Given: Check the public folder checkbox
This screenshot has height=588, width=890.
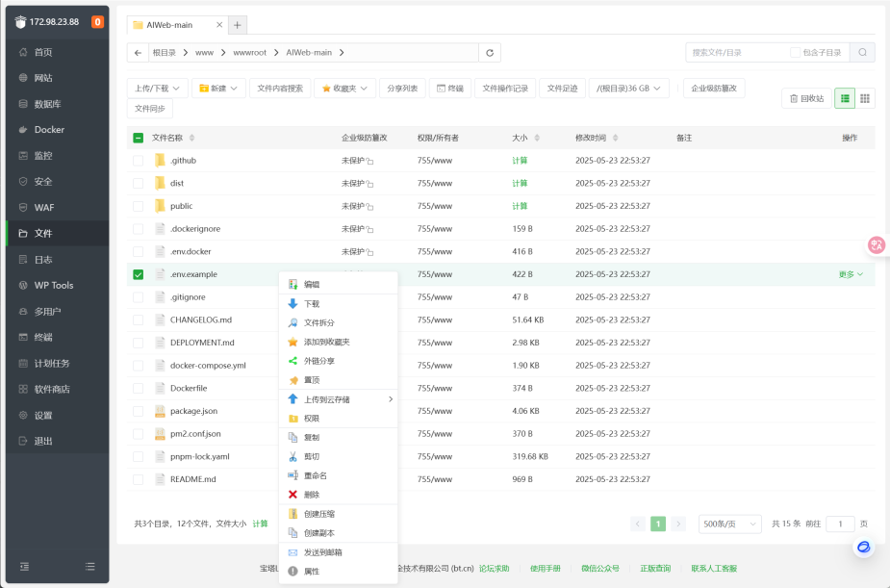Looking at the screenshot, I should click(x=138, y=206).
